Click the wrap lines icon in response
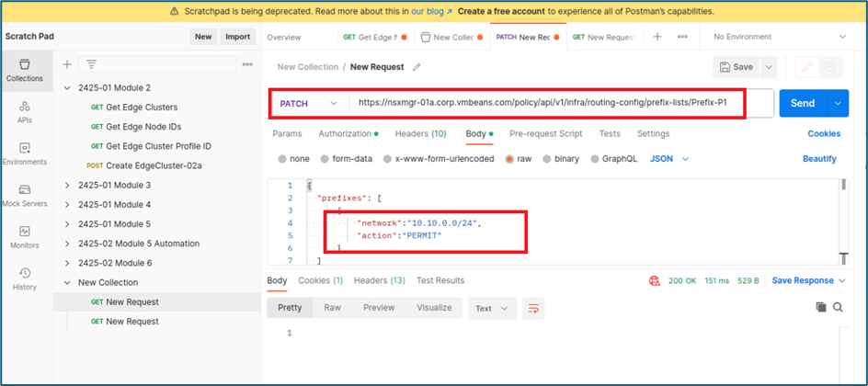868x386 pixels. coord(532,308)
